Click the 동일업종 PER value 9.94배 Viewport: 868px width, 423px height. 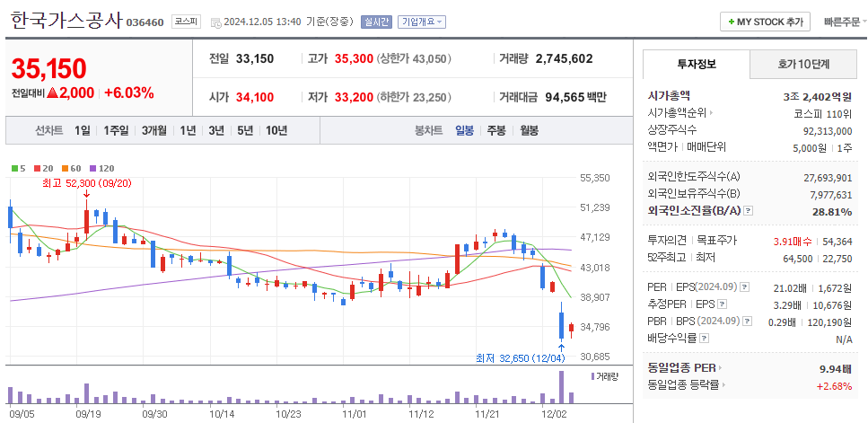tap(836, 368)
